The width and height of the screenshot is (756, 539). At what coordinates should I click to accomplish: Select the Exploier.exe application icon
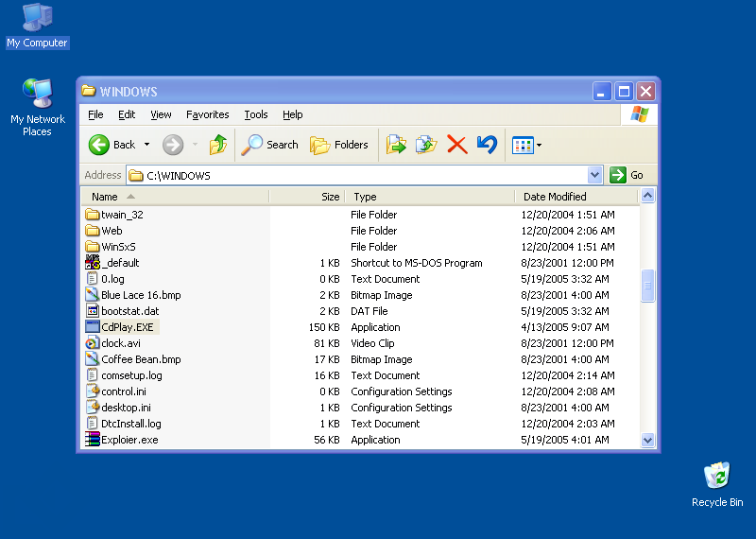[x=92, y=440]
